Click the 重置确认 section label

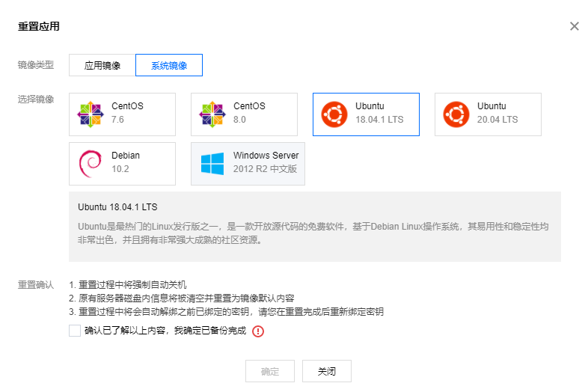[36, 285]
